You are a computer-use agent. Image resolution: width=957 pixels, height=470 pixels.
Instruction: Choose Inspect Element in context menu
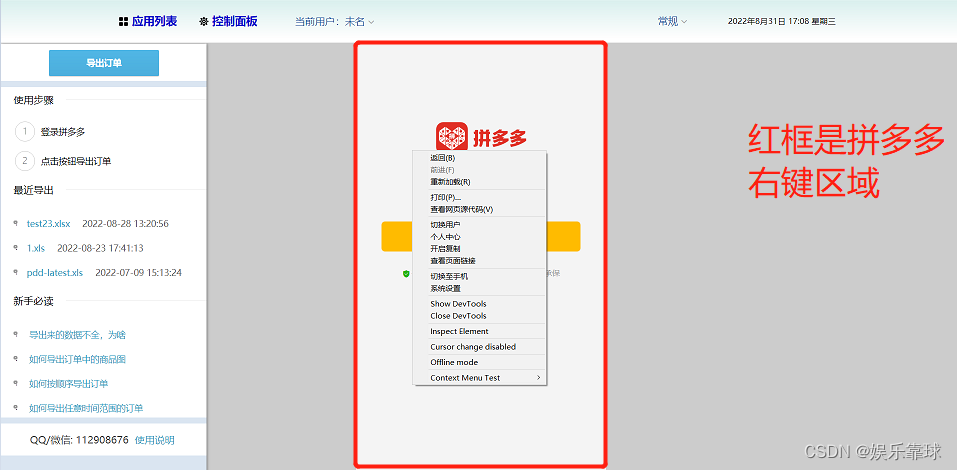[x=480, y=331]
